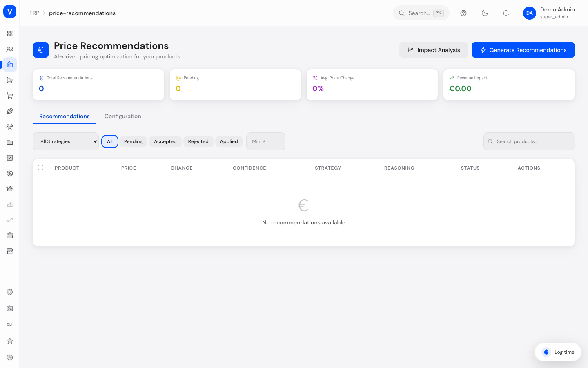The width and height of the screenshot is (588, 368).
Task: Open the shopping cart sidebar icon
Action: 10,96
